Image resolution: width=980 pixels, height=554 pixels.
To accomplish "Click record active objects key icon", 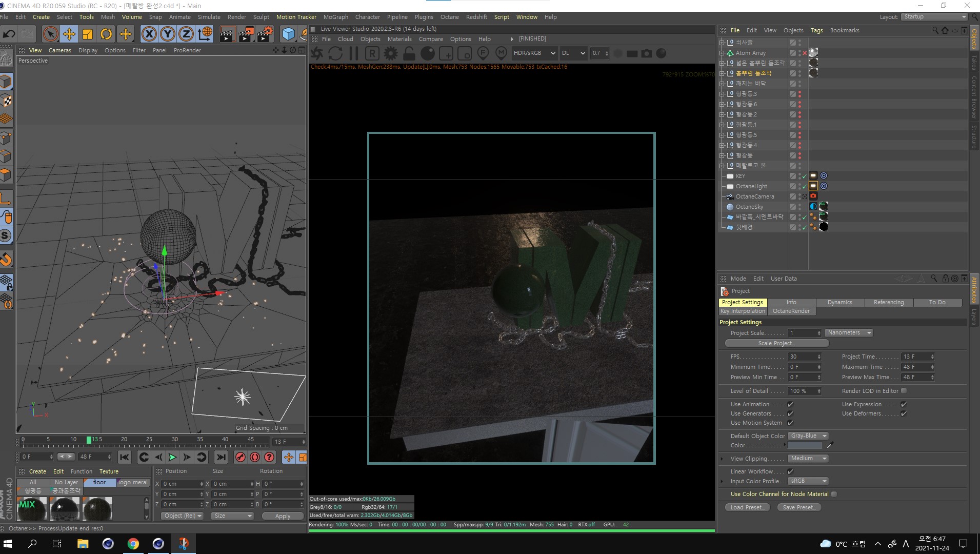I will point(241,457).
